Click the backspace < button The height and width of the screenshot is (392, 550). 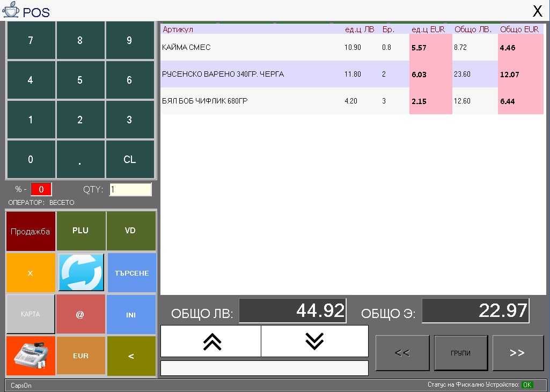[131, 356]
